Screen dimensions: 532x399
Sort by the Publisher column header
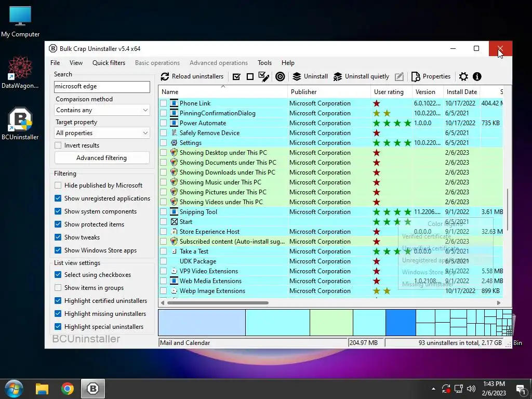pyautogui.click(x=329, y=91)
